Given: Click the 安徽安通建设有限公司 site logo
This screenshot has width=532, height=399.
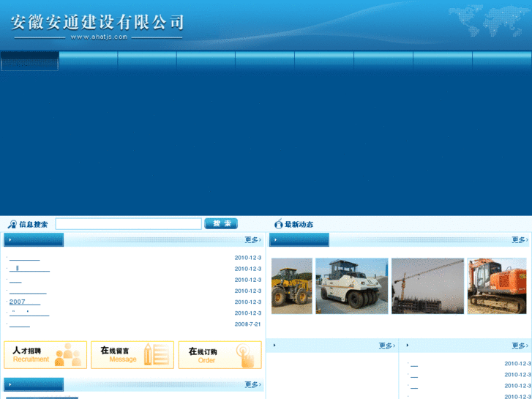Looking at the screenshot, I should [x=97, y=23].
